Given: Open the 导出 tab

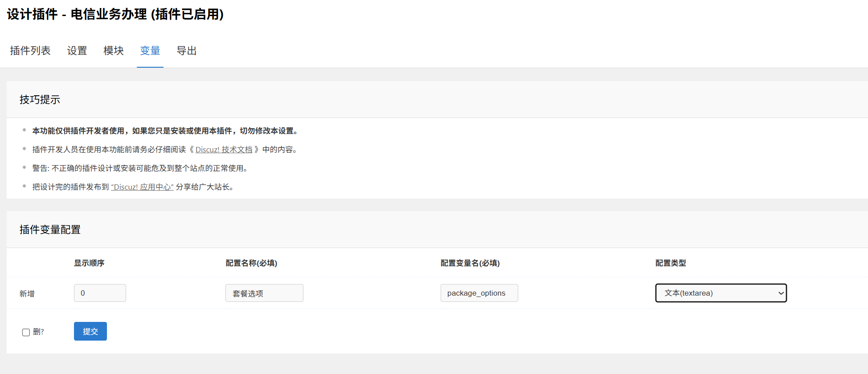Looking at the screenshot, I should [187, 51].
